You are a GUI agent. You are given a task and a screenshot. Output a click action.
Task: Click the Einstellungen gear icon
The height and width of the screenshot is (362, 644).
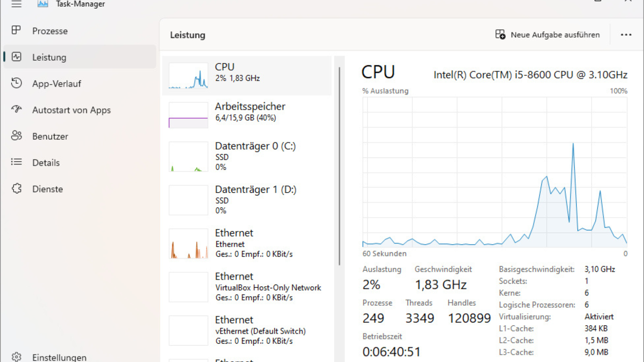(16, 357)
